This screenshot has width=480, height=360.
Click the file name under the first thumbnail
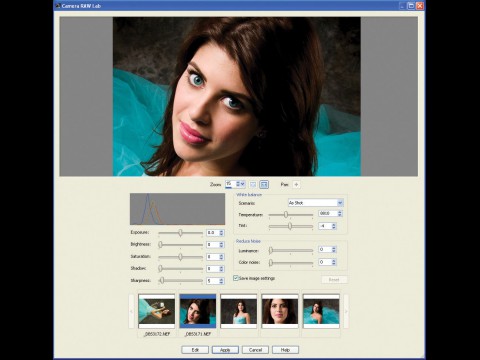coord(156,334)
